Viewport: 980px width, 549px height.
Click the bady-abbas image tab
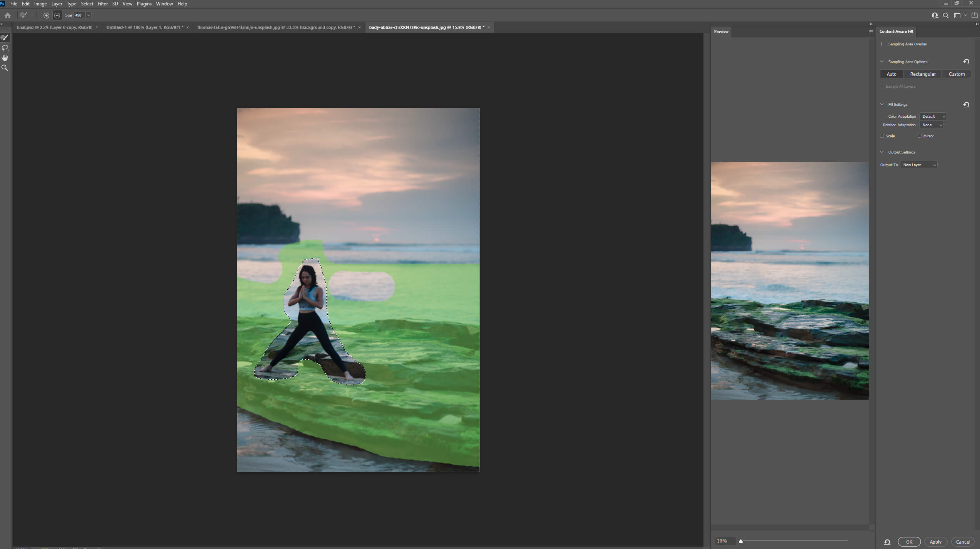pyautogui.click(x=427, y=27)
